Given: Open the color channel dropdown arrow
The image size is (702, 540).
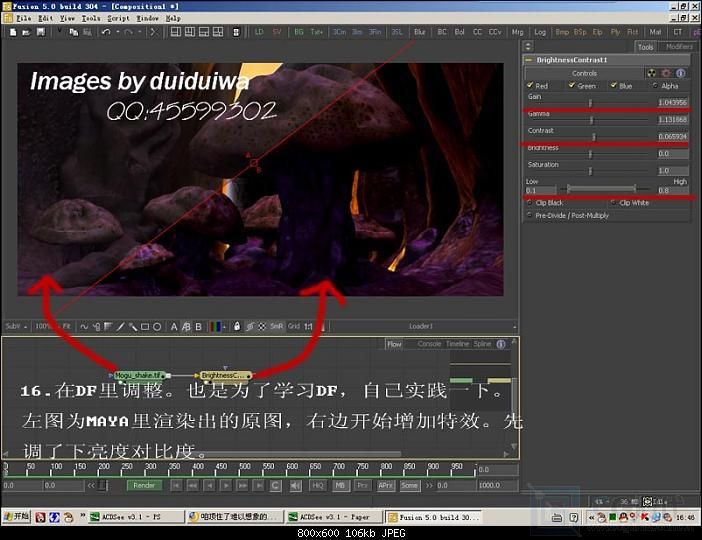Looking at the screenshot, I should (x=224, y=327).
